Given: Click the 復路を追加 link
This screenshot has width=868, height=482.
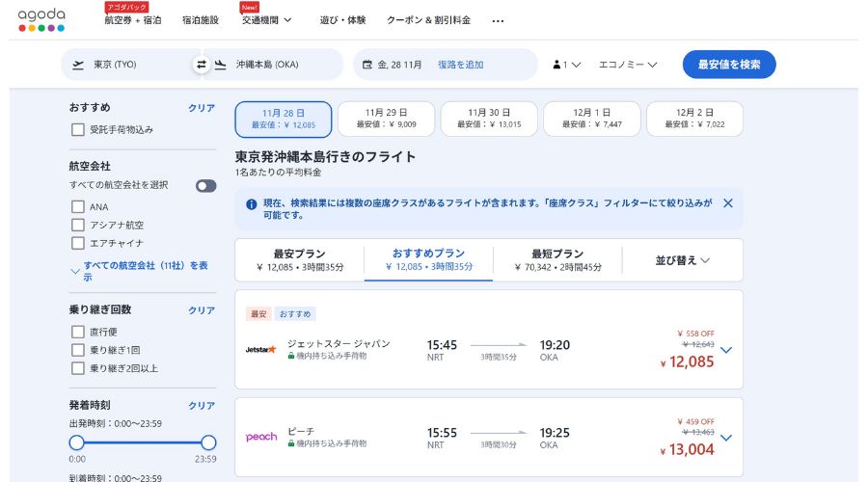Looking at the screenshot, I should tap(461, 65).
